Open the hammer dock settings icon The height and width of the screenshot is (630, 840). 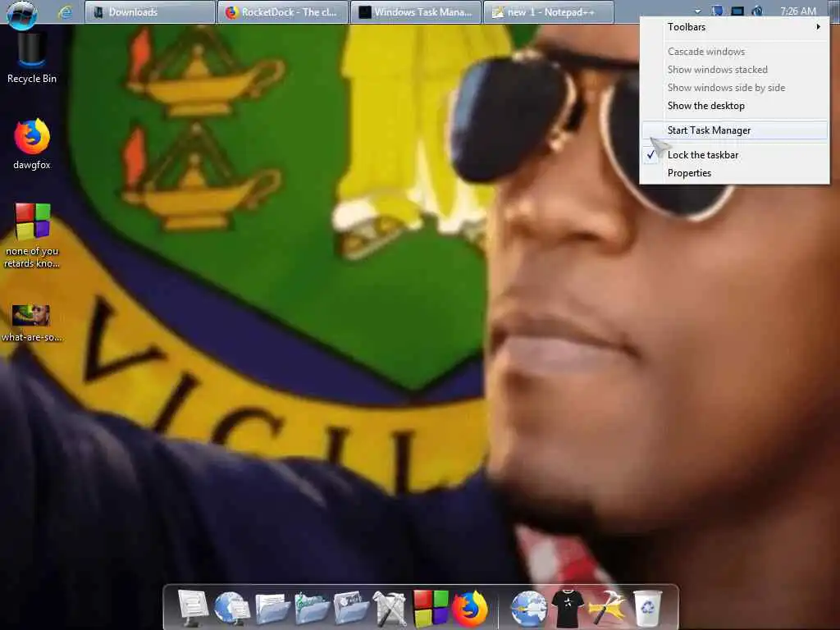(x=607, y=608)
